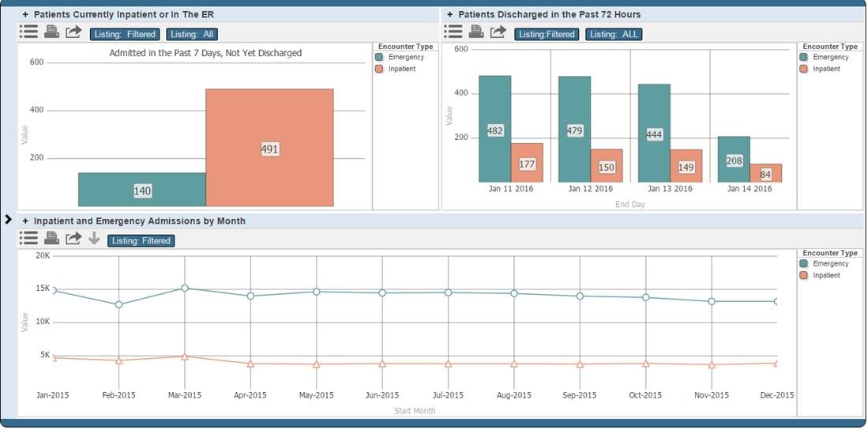This screenshot has height=430, width=868.
Task: Click the drill-down arrow in Admissions by Month toolbar
Action: coord(94,238)
